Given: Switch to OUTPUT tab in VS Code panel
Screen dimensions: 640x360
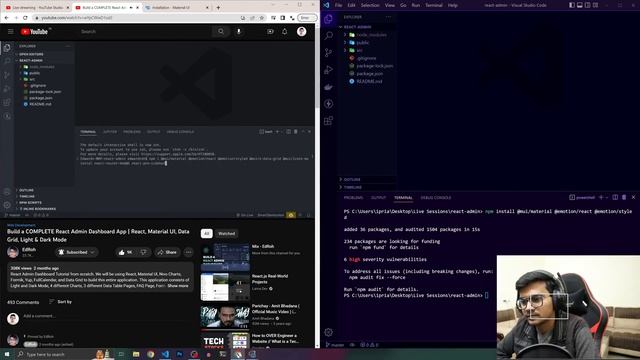Looking at the screenshot, I should click(x=378, y=198).
